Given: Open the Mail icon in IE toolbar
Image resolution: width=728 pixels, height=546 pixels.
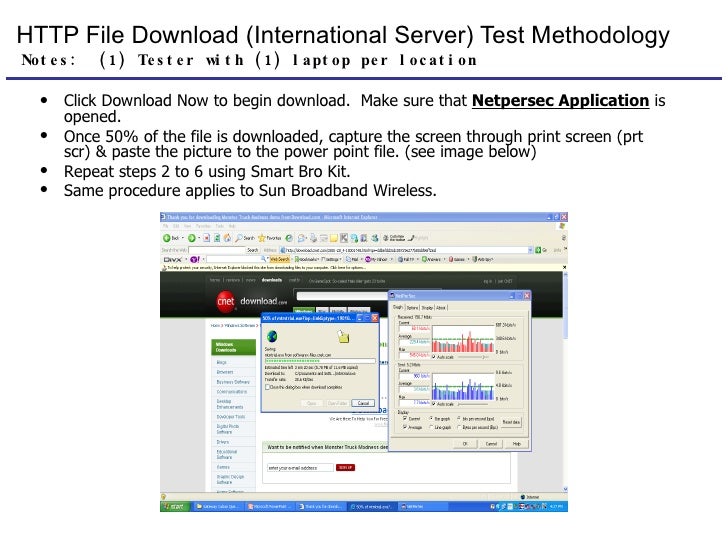Looking at the screenshot, I should (302, 238).
